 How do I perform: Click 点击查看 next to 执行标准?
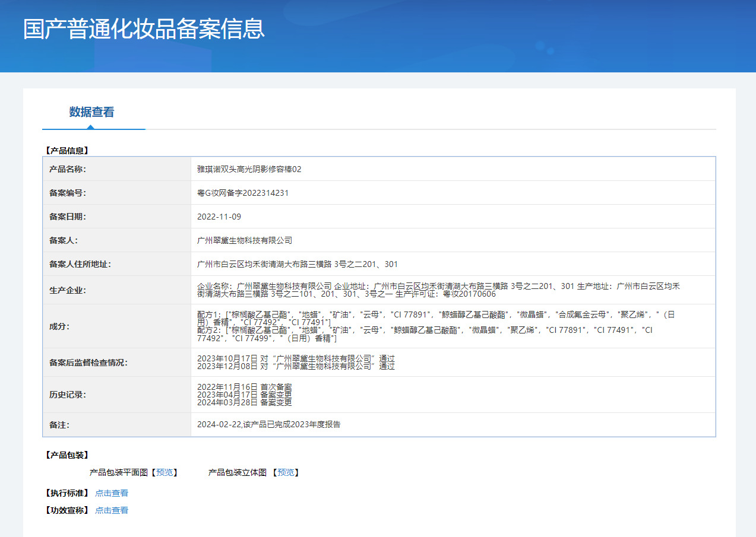click(112, 492)
